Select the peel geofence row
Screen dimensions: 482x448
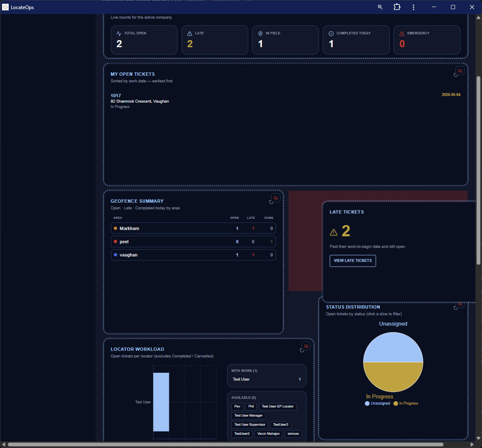point(193,242)
